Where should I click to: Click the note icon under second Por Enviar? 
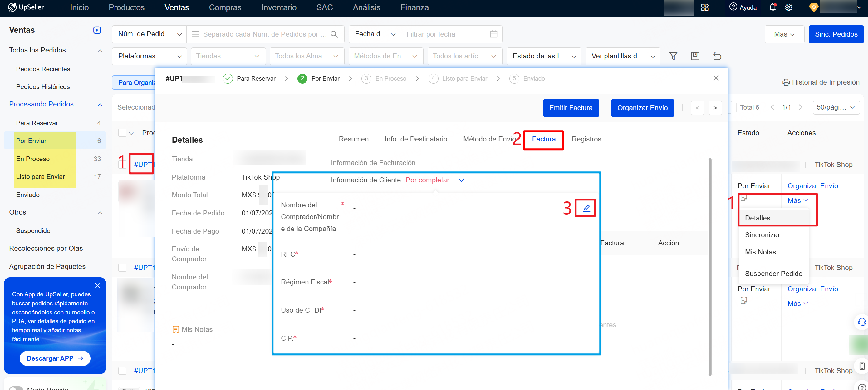pos(744,300)
